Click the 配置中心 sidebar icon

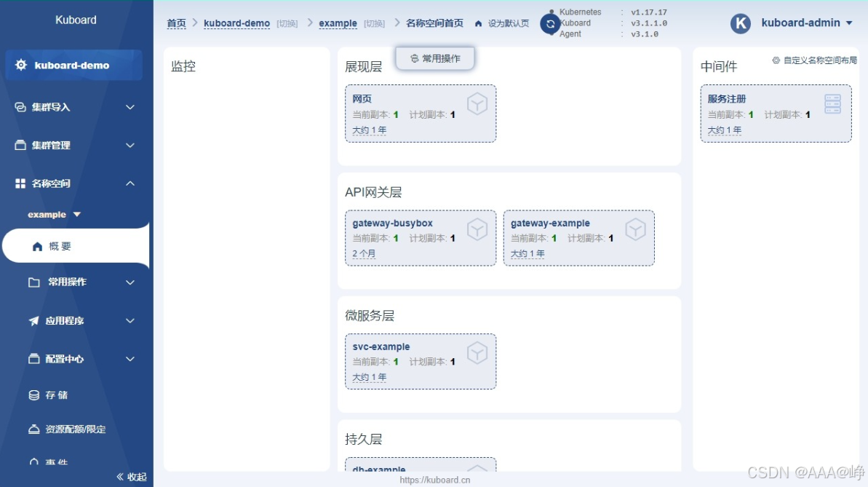pos(33,358)
